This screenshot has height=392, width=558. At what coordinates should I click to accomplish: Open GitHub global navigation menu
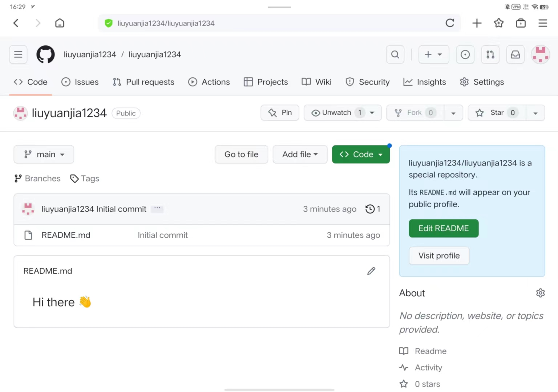click(x=18, y=54)
